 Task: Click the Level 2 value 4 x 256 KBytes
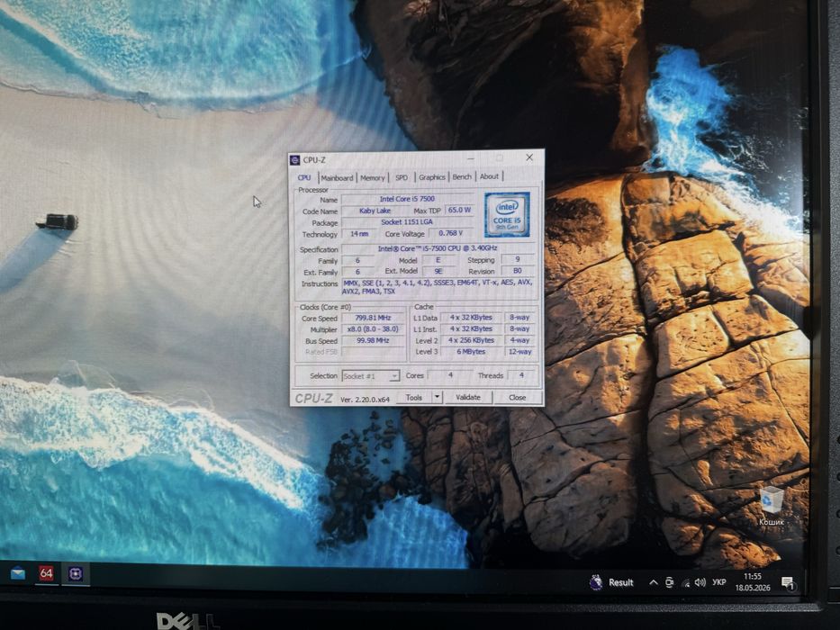click(472, 340)
